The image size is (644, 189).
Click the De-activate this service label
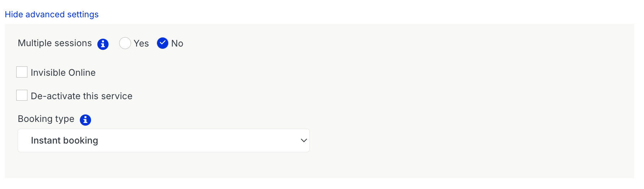click(82, 96)
